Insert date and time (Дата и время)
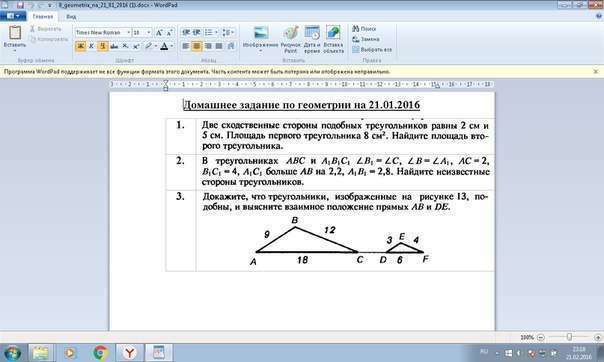This screenshot has height=362, width=604. 312,39
